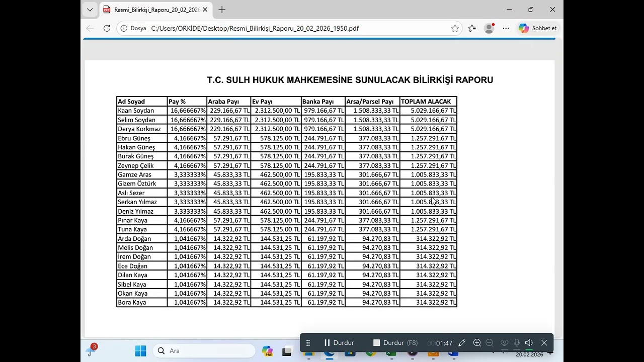The width and height of the screenshot is (644, 362).
Task: Select the name Okan Kaya
Action: 133,294
